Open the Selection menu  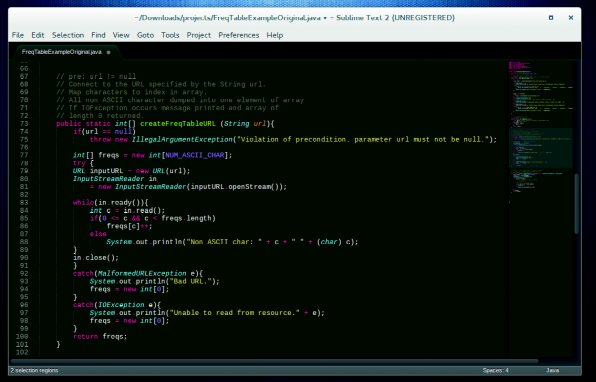click(x=68, y=35)
